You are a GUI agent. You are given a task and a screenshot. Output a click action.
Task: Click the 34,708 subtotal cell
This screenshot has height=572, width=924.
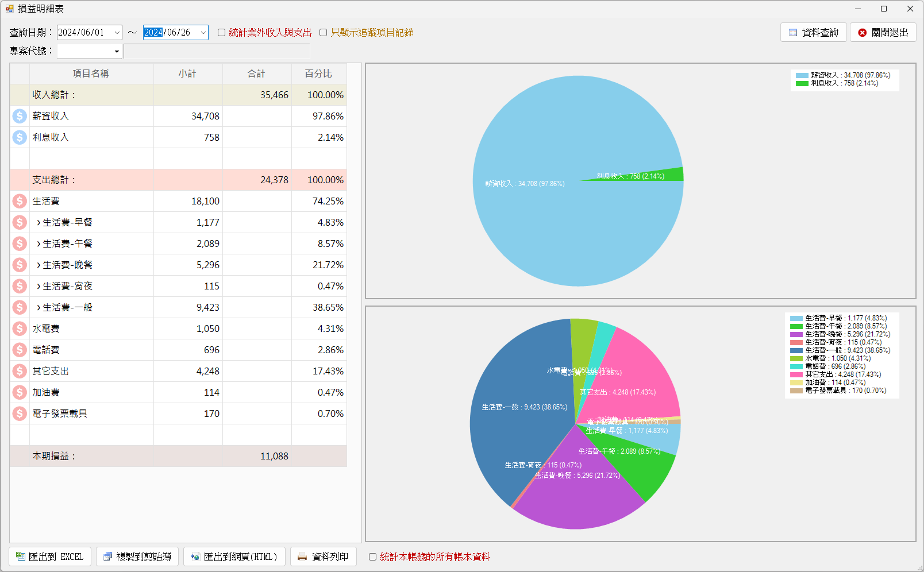[188, 116]
